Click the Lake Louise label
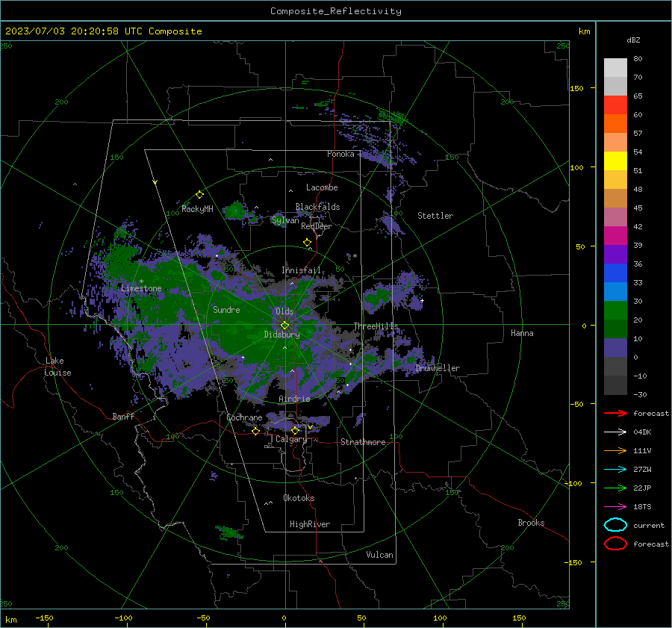Viewport: 672px width, 628px height. 57,367
